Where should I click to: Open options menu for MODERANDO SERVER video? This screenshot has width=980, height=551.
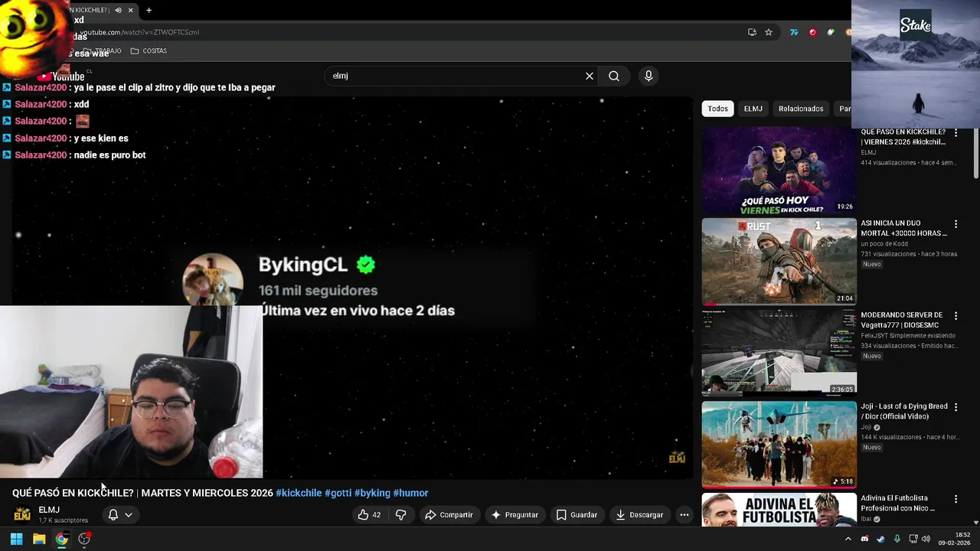[955, 316]
